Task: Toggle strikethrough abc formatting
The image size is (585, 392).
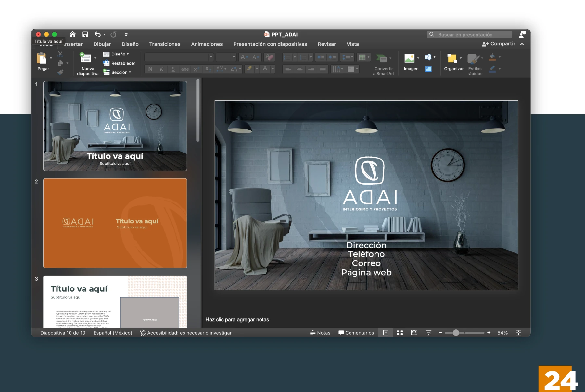Action: click(185, 69)
